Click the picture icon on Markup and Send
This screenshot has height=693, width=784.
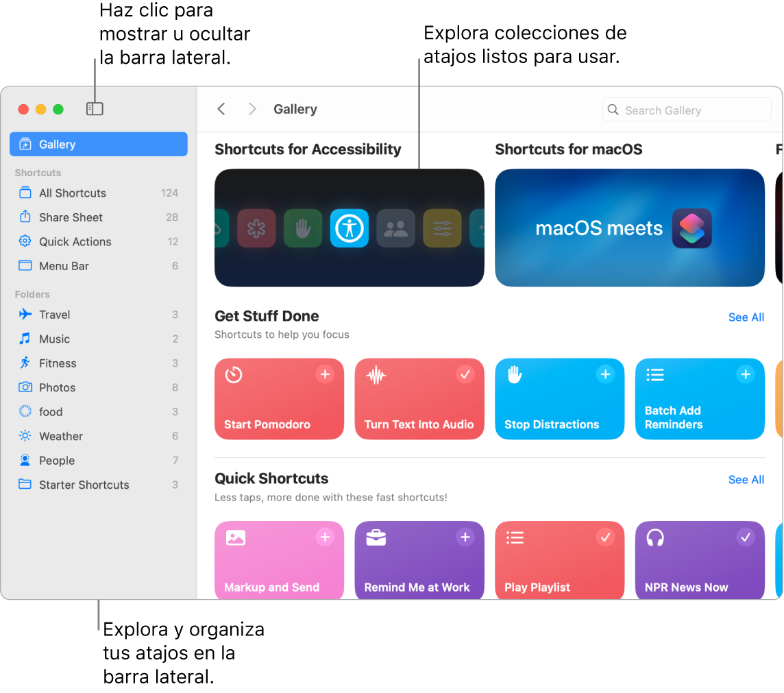pyautogui.click(x=236, y=538)
